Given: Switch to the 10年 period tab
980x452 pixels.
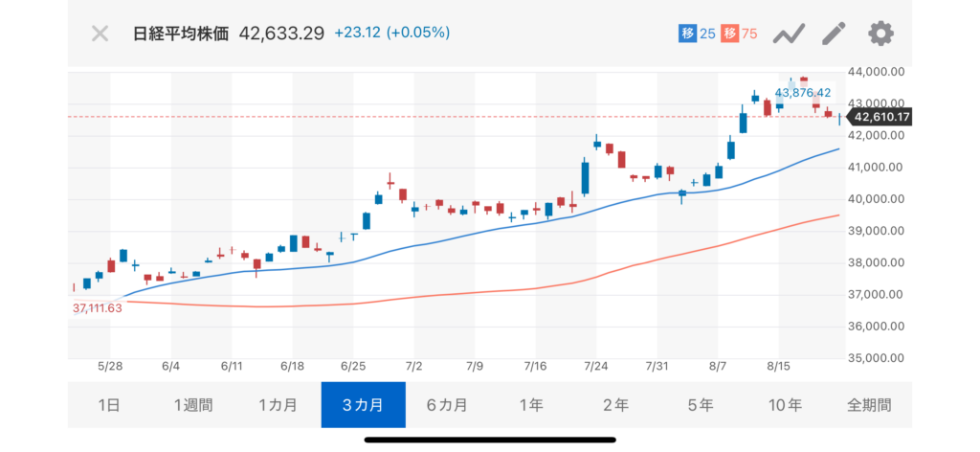Looking at the screenshot, I should [x=785, y=405].
